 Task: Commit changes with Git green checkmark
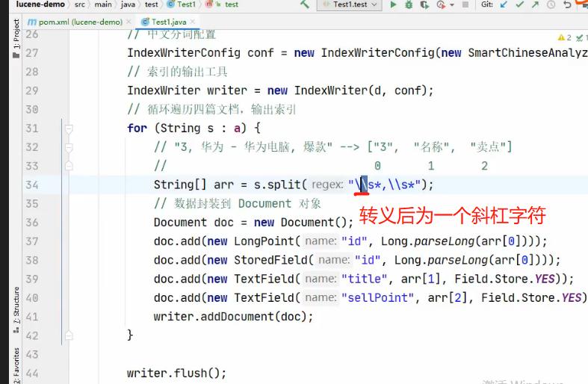click(519, 4)
